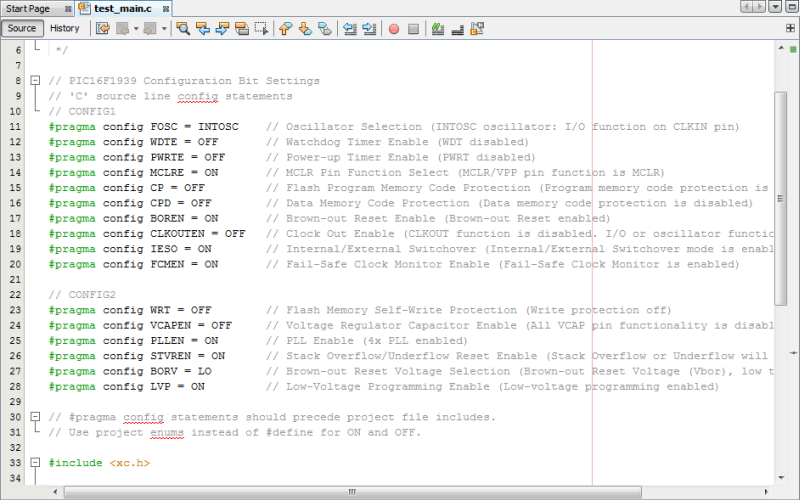
Task: Click the green error stripe status square
Action: [793, 49]
